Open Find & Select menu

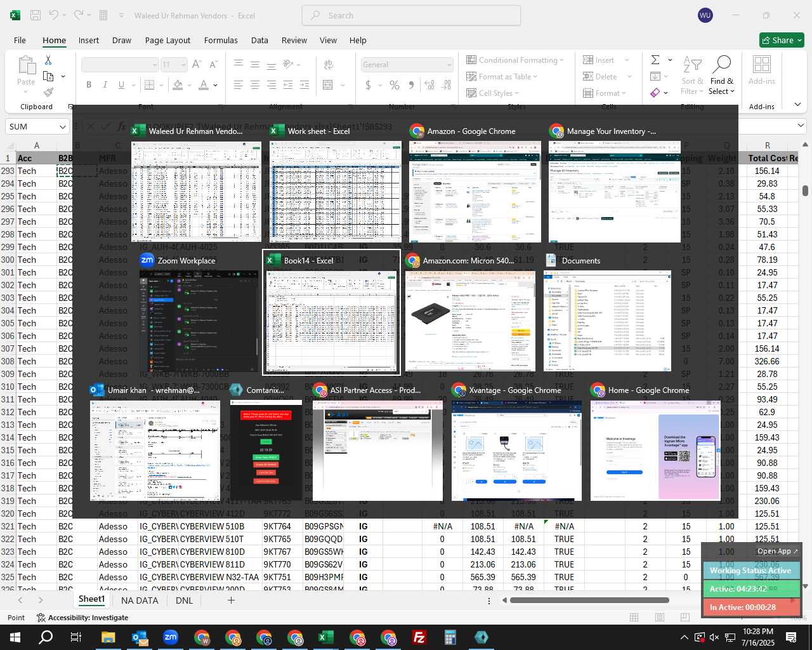click(722, 75)
